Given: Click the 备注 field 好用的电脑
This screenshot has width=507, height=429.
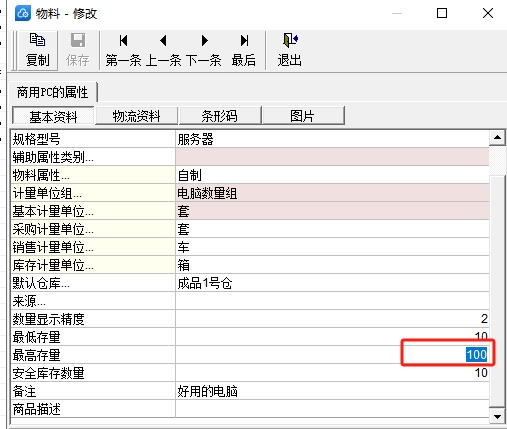Looking at the screenshot, I should 332,391.
